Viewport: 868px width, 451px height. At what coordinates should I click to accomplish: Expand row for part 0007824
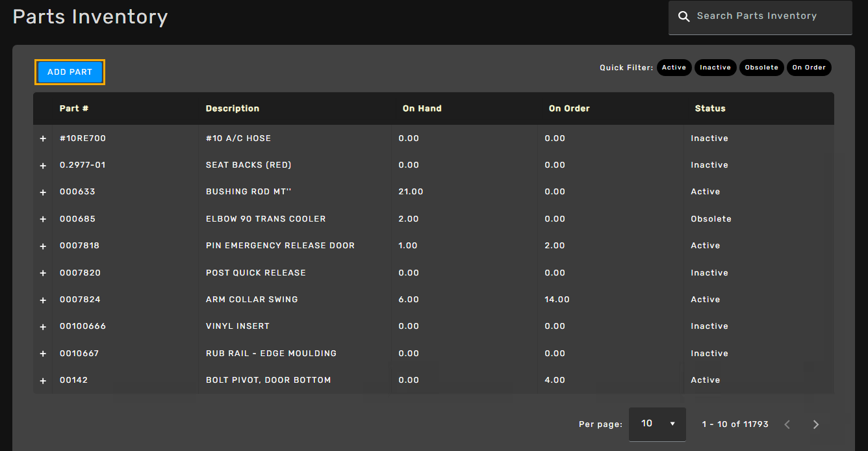(43, 300)
